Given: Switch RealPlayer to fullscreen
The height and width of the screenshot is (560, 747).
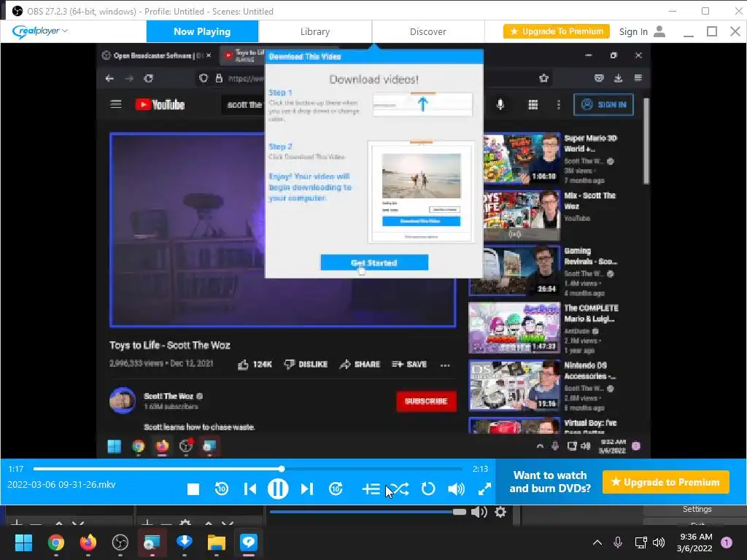Looking at the screenshot, I should 484,489.
